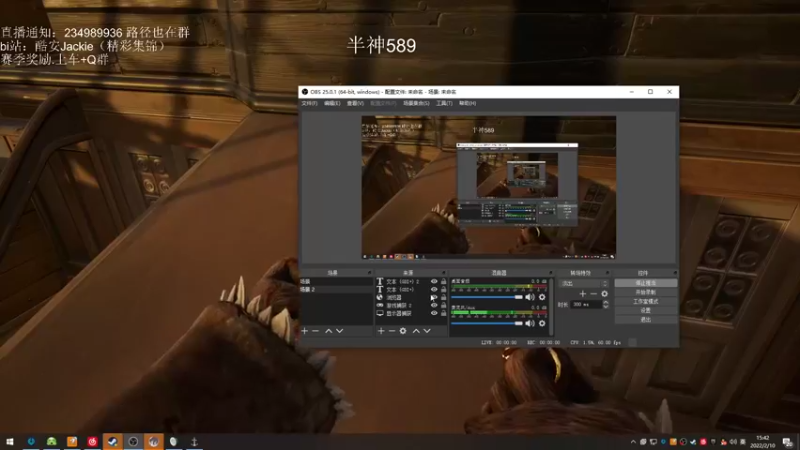Mute microphone/Aux speaker icon in mixer
Screen dimensions: 800x450
(x=530, y=323)
